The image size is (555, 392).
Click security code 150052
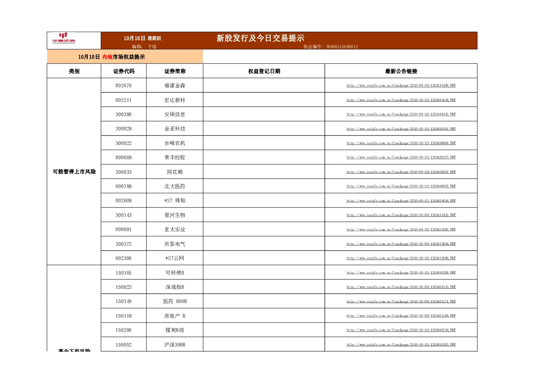[x=123, y=345]
